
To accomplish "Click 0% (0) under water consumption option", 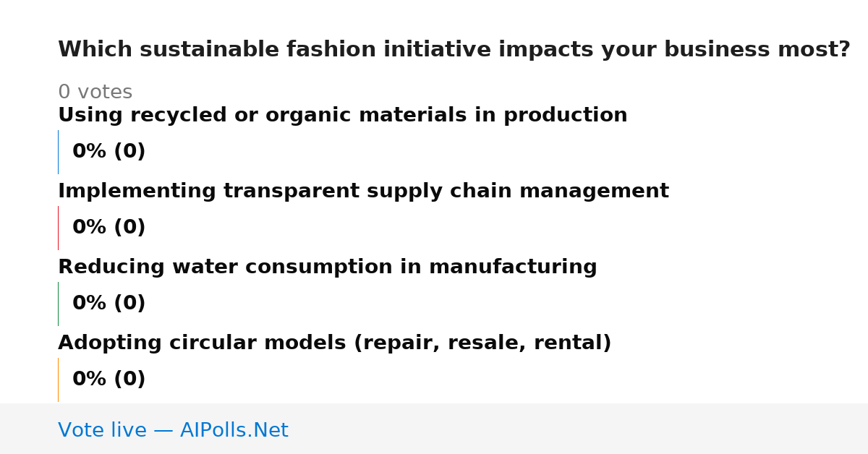I will pos(109,304).
